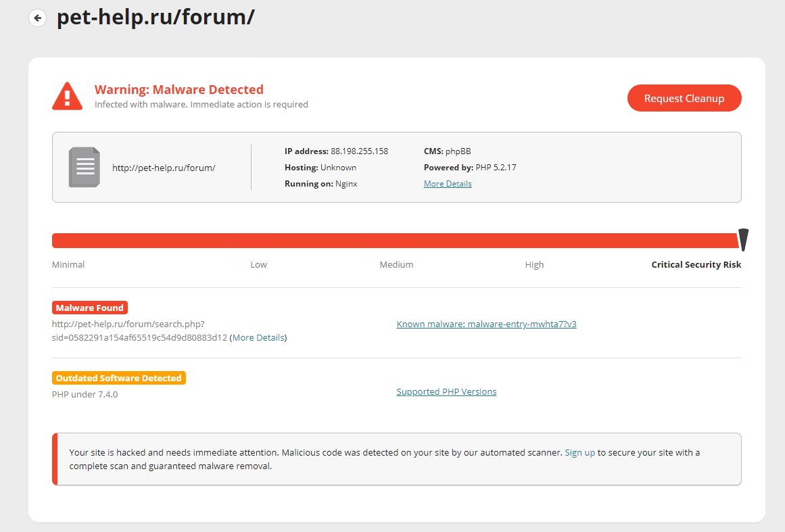Viewport: 785px width, 532px height.
Task: Click the gray document page icon
Action: [x=85, y=167]
